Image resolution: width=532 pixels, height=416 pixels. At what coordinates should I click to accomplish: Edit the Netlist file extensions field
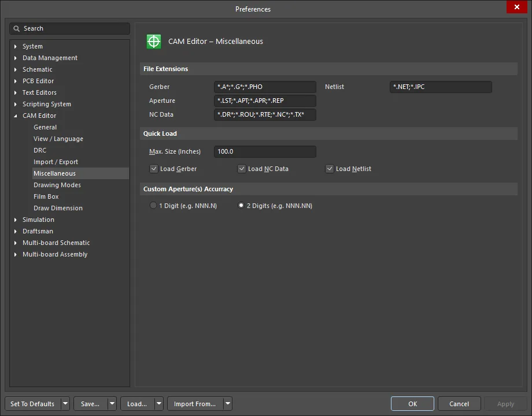pyautogui.click(x=441, y=87)
